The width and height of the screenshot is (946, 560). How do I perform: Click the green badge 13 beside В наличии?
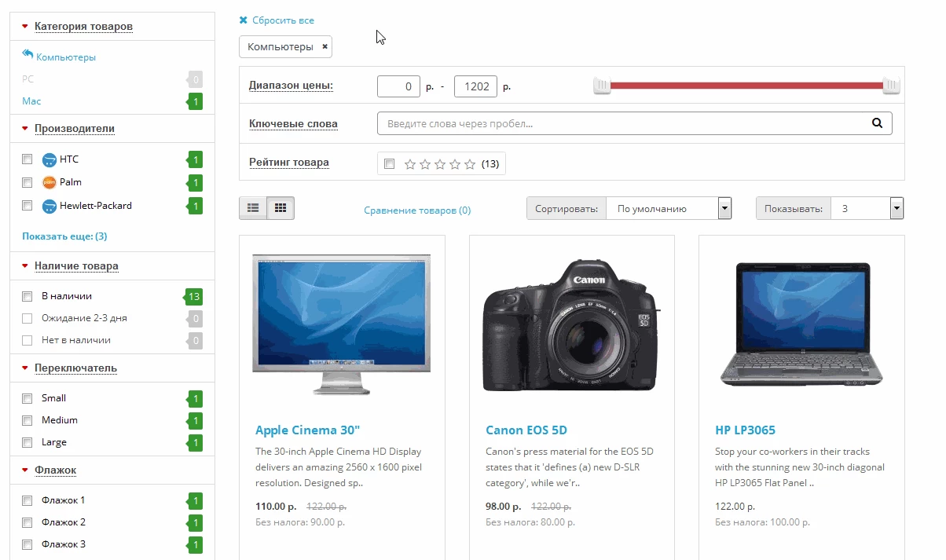tap(192, 297)
